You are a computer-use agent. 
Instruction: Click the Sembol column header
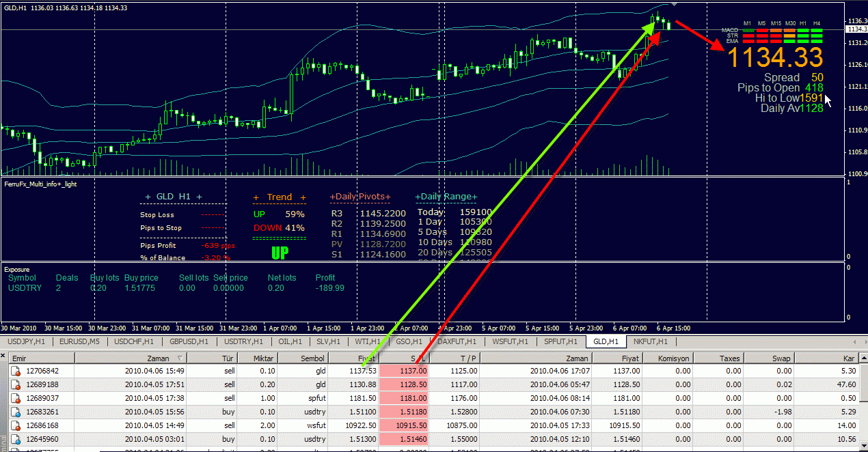tap(303, 358)
